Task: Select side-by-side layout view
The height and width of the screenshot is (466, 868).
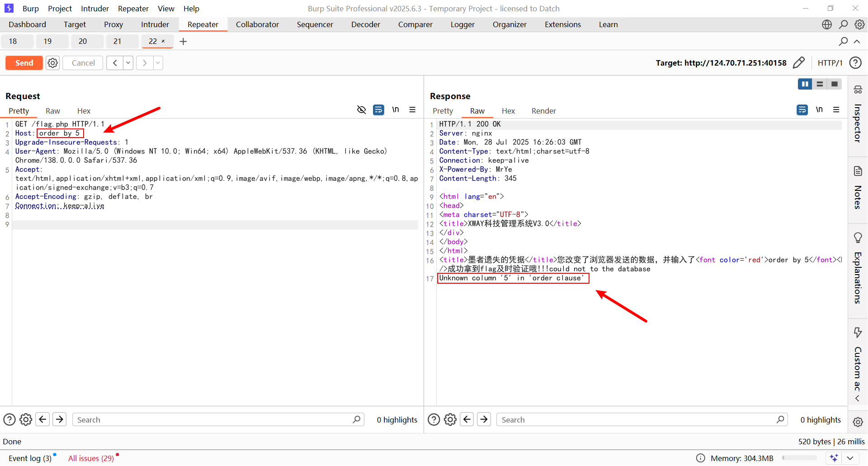Action: pos(805,84)
